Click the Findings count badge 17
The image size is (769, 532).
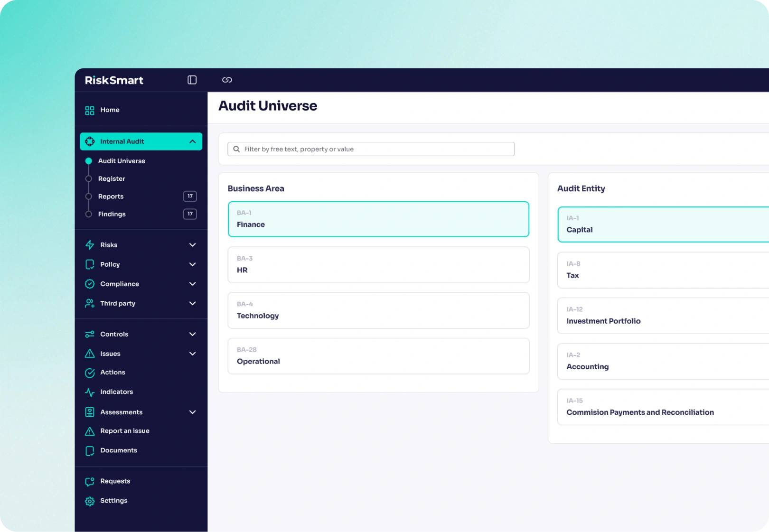[x=190, y=214]
